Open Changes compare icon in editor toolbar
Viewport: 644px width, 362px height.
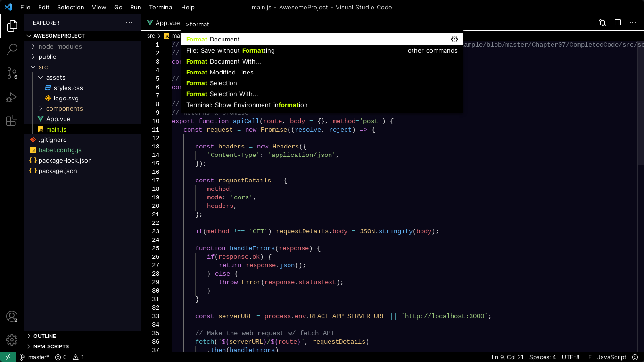coord(603,23)
